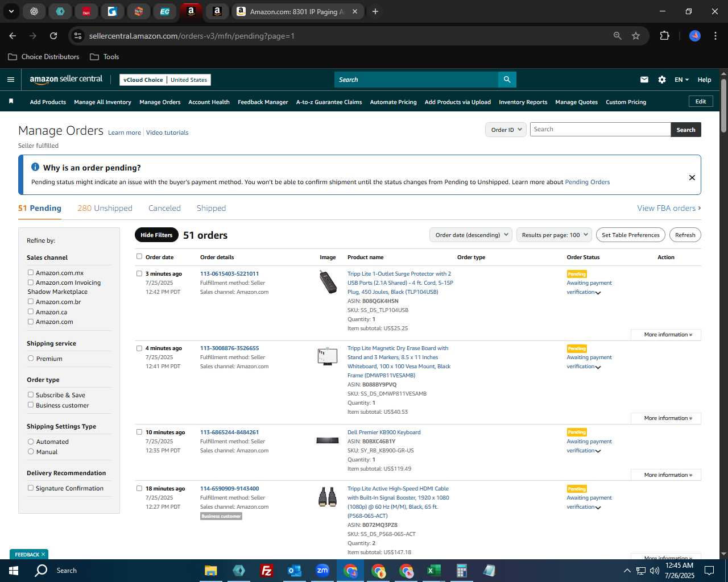Launch FileZilla from the taskbar
The height and width of the screenshot is (582, 728).
[x=266, y=571]
